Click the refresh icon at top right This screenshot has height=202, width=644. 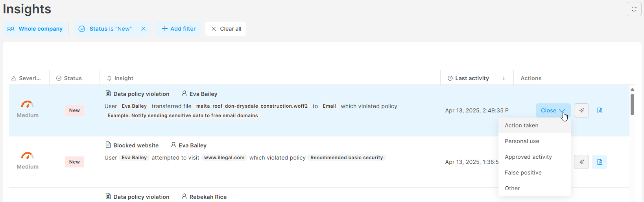pyautogui.click(x=634, y=9)
